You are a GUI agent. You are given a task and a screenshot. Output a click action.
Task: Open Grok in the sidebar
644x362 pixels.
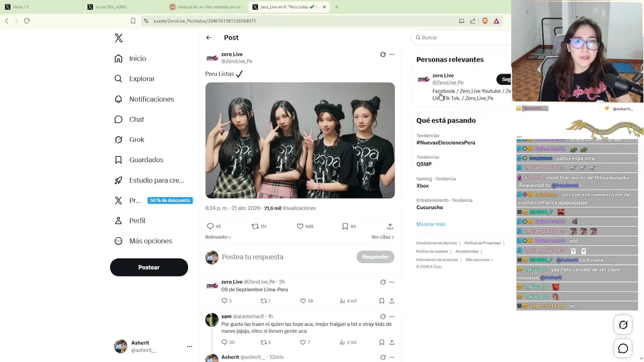(x=129, y=140)
